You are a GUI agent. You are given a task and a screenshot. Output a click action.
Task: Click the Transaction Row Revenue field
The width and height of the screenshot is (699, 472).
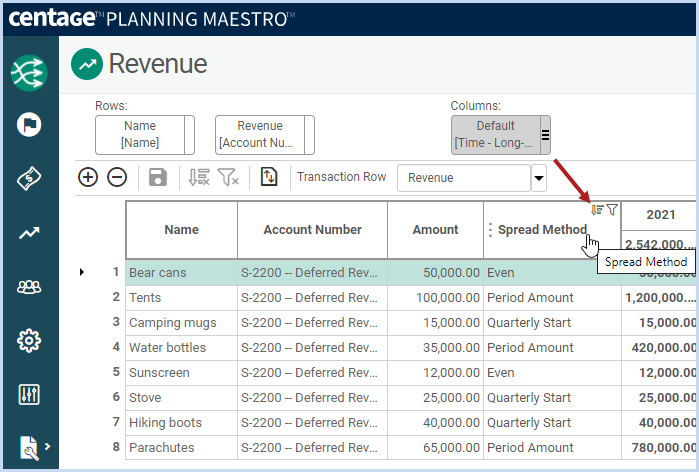pyautogui.click(x=464, y=178)
